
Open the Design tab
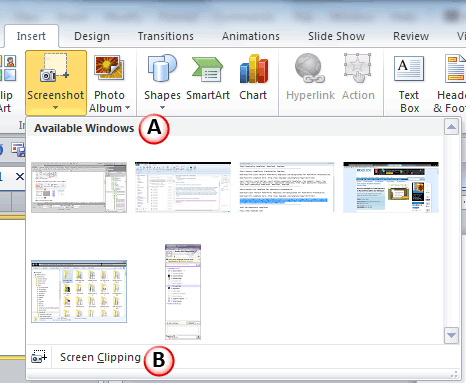click(x=92, y=36)
